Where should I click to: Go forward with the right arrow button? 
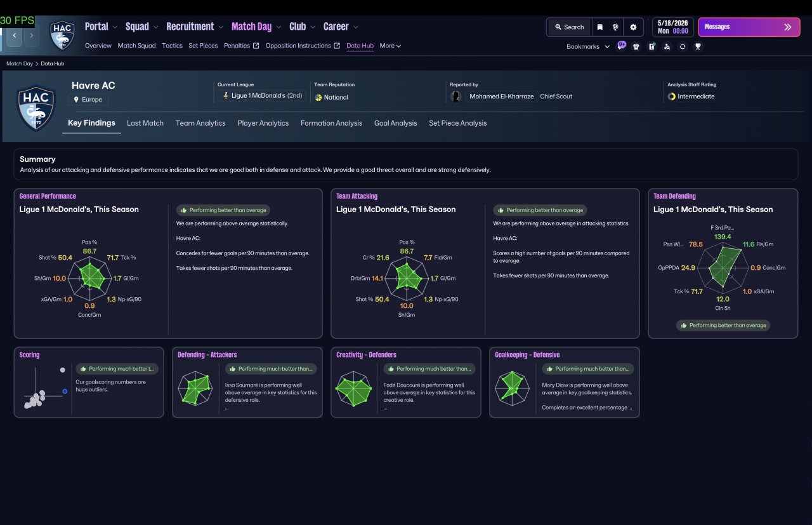(x=31, y=36)
